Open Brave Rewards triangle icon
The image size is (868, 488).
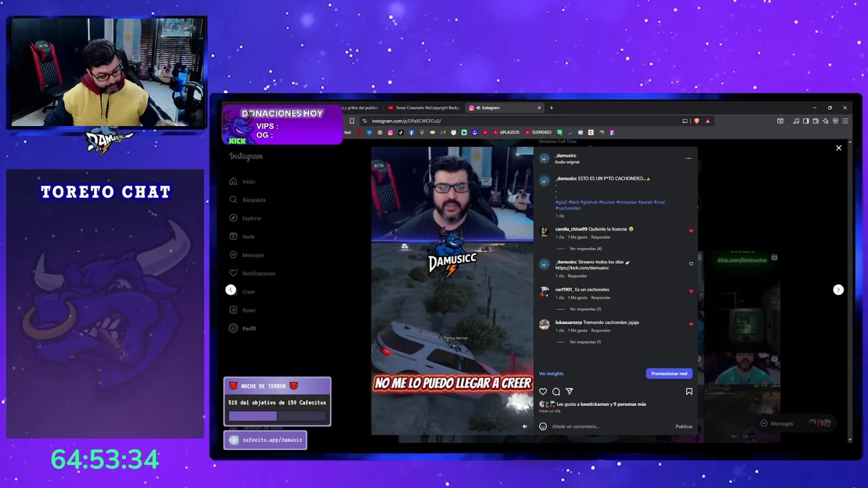click(x=707, y=121)
